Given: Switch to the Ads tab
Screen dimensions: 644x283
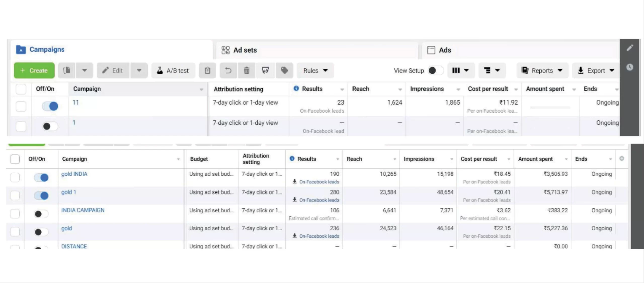Looking at the screenshot, I should (x=445, y=50).
